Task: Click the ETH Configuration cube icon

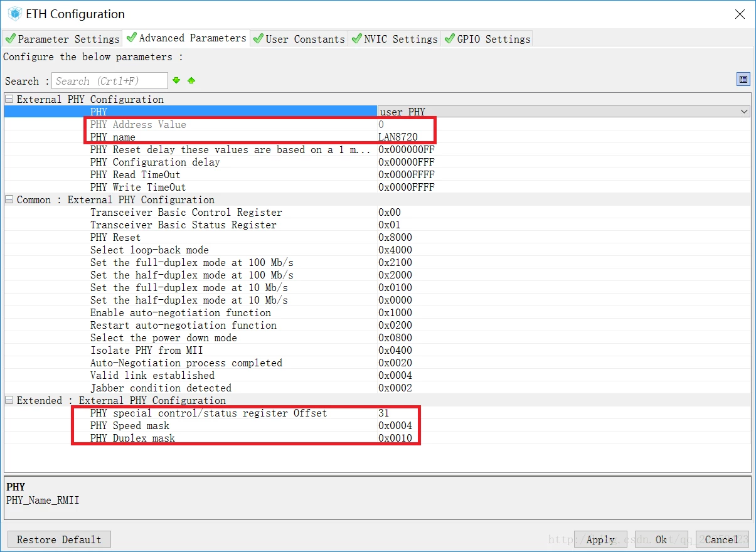Action: (x=14, y=13)
